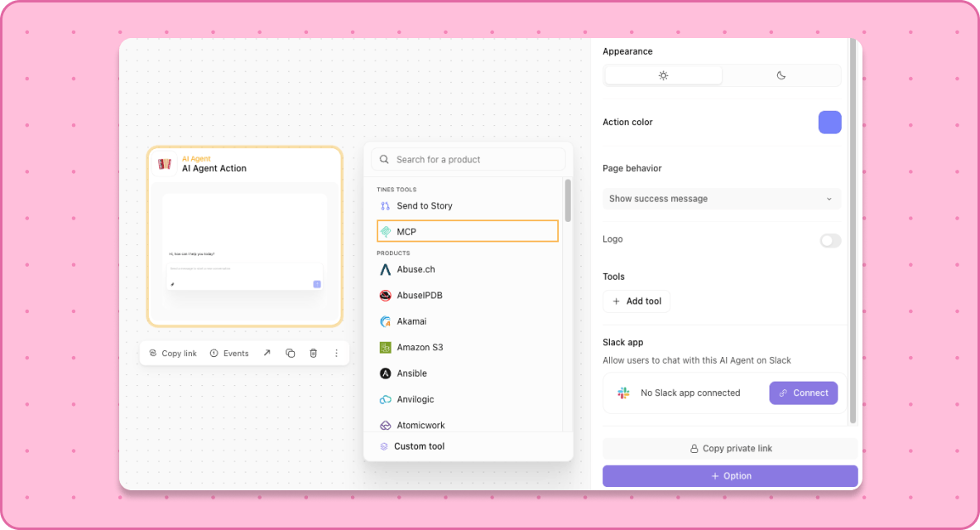Click the lock icon beside Copy private link
Image resolution: width=980 pixels, height=530 pixels.
[x=694, y=449]
